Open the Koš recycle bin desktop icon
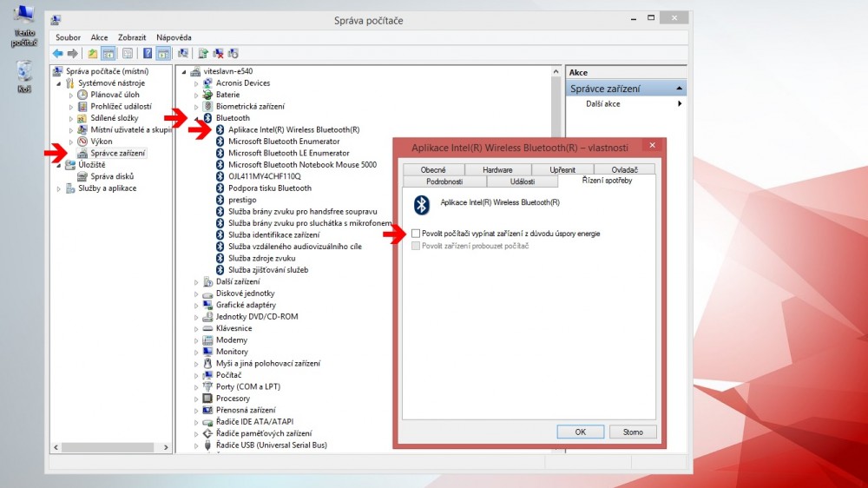 [23, 76]
